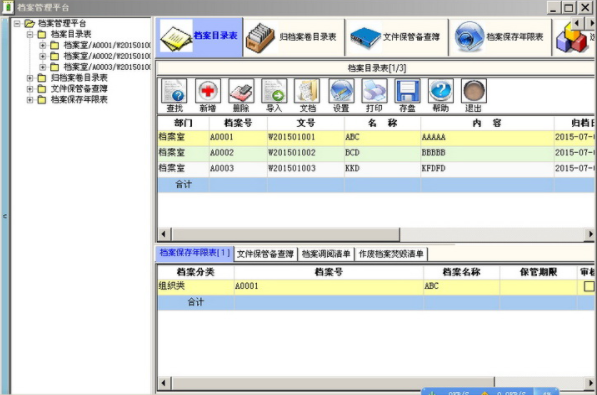Viewport: 597px width, 395px height.
Task: Click the module bar left scroll arrow
Action: point(576,23)
